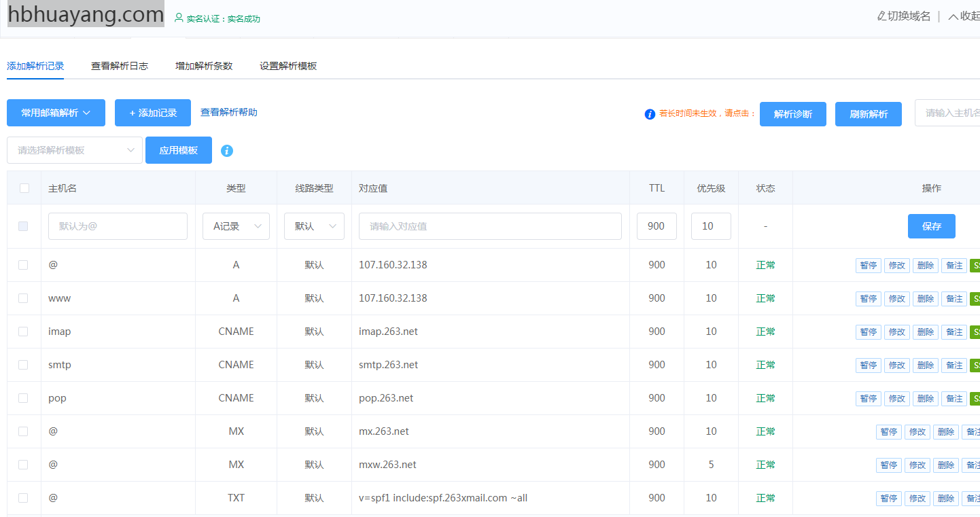This screenshot has width=980, height=517.
Task: Click 修改 for the pop CNAME record
Action: [x=896, y=399]
